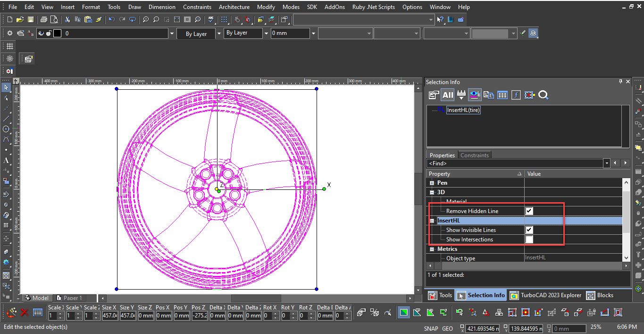The image size is (644, 334).
Task: Expand the Pen property group
Action: (x=432, y=183)
